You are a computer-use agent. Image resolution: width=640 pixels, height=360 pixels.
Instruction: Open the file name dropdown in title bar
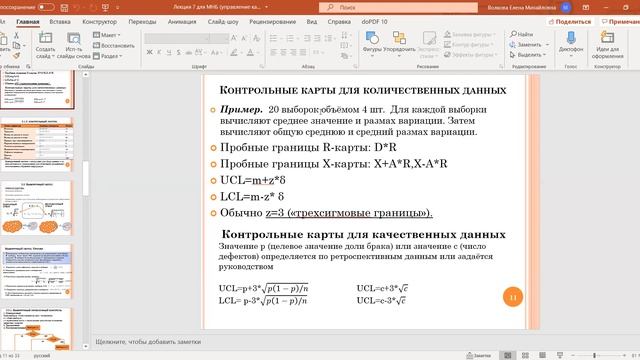[267, 7]
